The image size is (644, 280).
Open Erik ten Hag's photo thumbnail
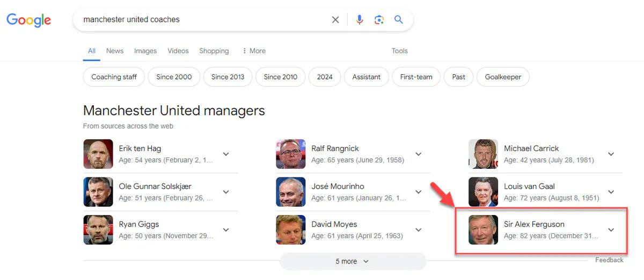[x=98, y=154]
